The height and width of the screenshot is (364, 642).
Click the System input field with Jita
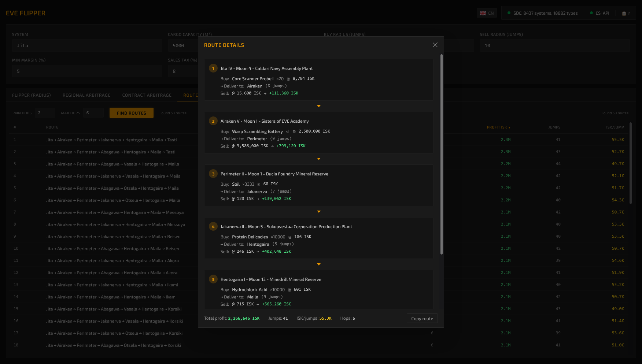87,45
